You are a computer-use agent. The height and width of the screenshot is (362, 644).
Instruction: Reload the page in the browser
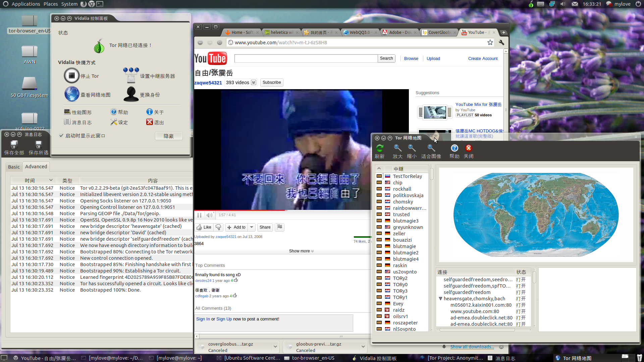pyautogui.click(x=219, y=43)
